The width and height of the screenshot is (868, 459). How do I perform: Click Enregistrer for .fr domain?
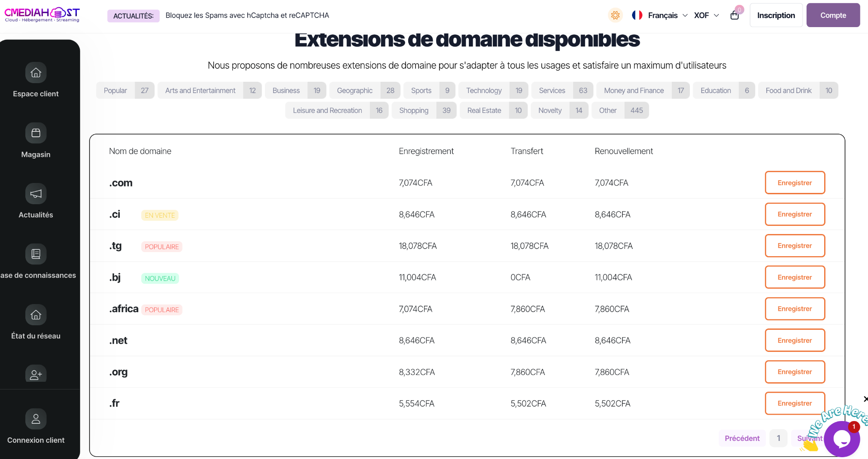point(795,403)
